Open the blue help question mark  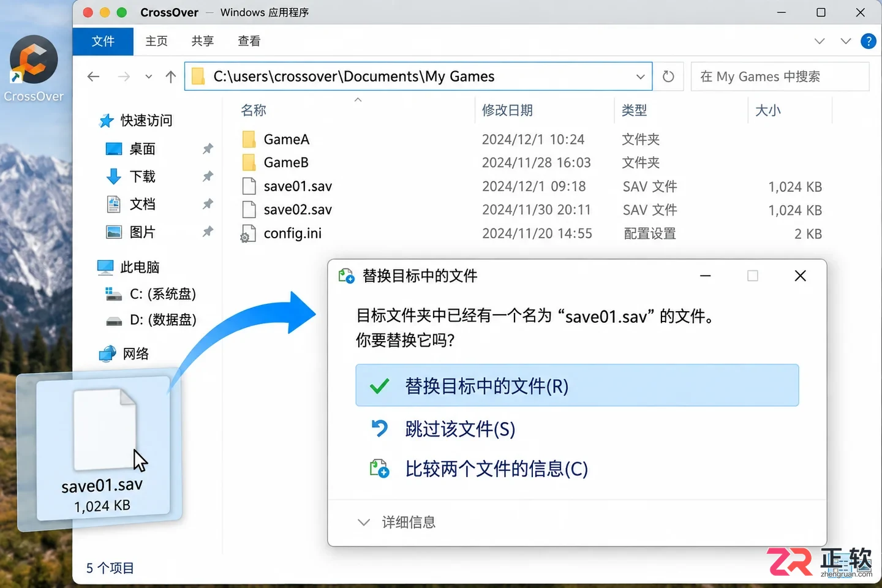868,41
